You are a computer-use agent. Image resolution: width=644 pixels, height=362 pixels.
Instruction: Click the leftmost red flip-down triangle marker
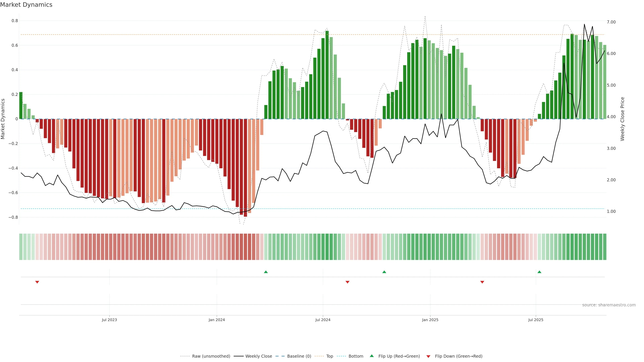point(37,282)
